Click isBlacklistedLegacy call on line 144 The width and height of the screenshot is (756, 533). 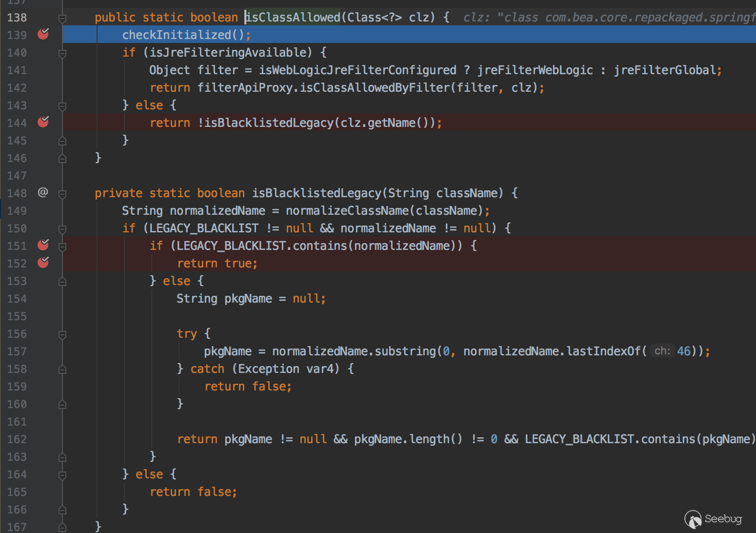point(269,123)
